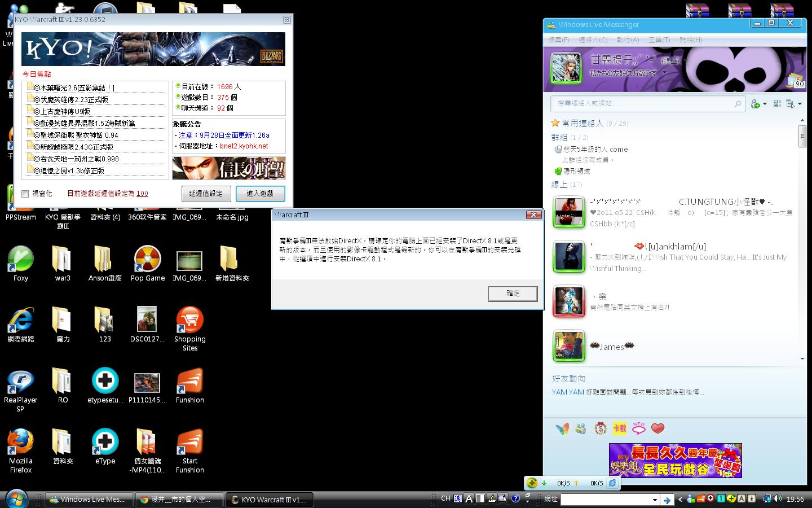Image resolution: width=812 pixels, height=508 pixels.
Task: Open the 工具(T) menu in Messenger
Action: (659, 40)
